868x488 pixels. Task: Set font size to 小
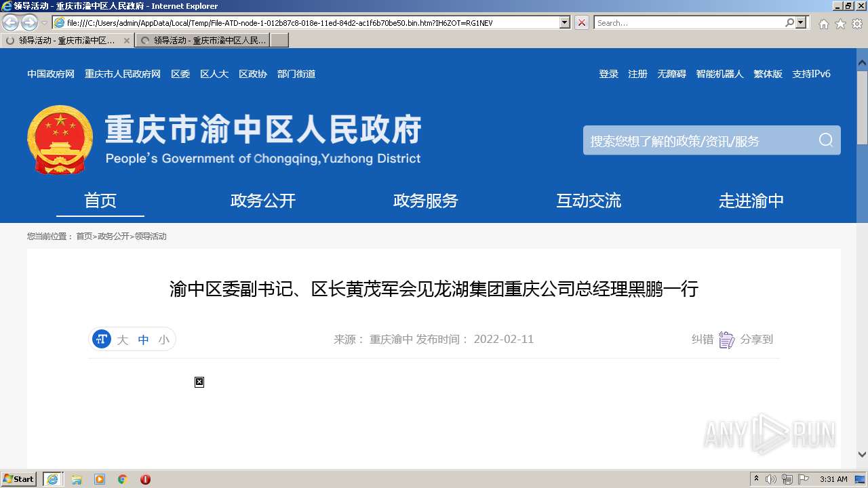tap(164, 340)
